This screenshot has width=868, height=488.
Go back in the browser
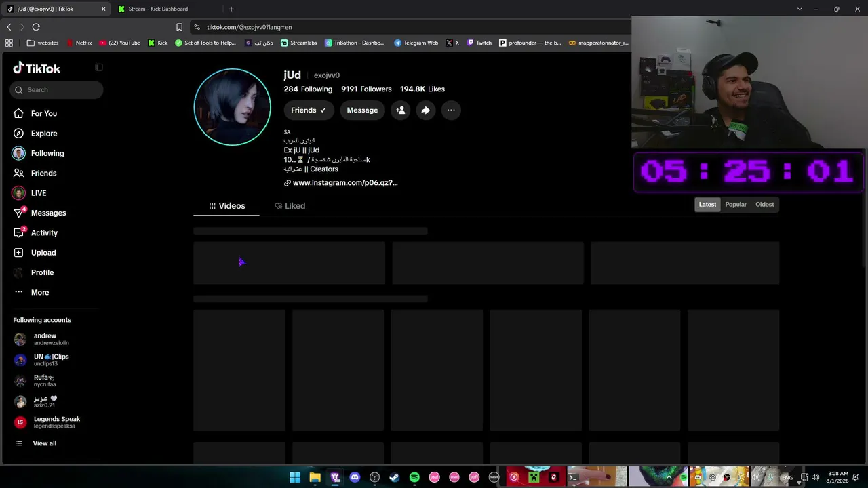(9, 27)
